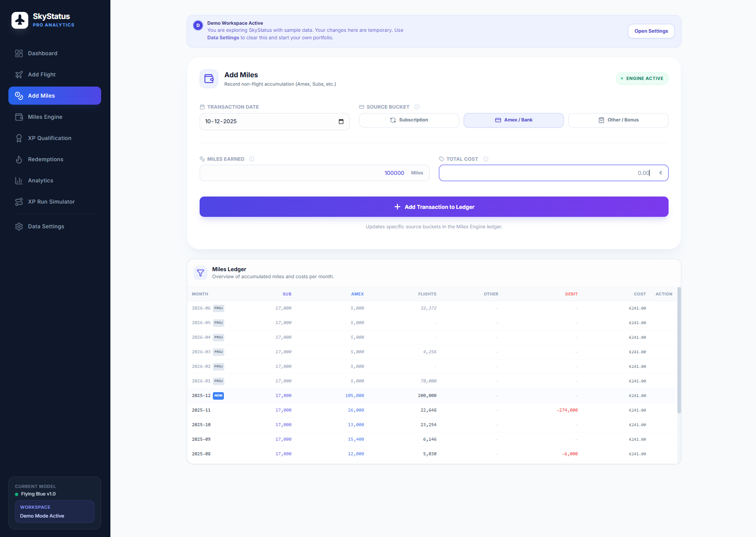The image size is (756, 537).
Task: Click the Open Settings button
Action: tap(651, 31)
